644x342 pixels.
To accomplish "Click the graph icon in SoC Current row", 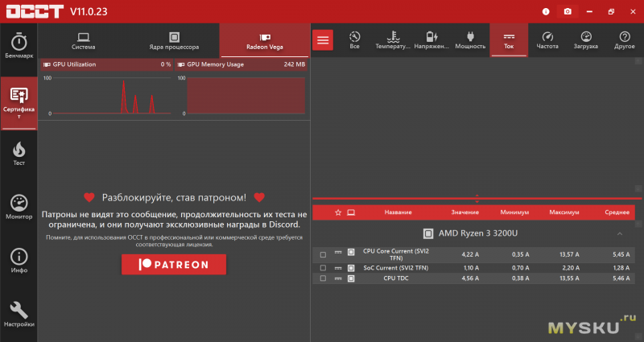I will click(338, 268).
